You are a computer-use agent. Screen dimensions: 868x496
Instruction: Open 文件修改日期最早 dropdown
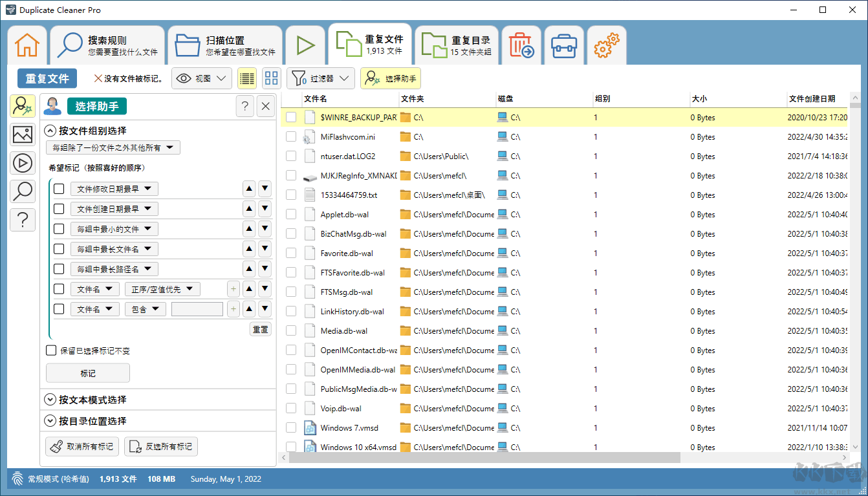coord(114,189)
